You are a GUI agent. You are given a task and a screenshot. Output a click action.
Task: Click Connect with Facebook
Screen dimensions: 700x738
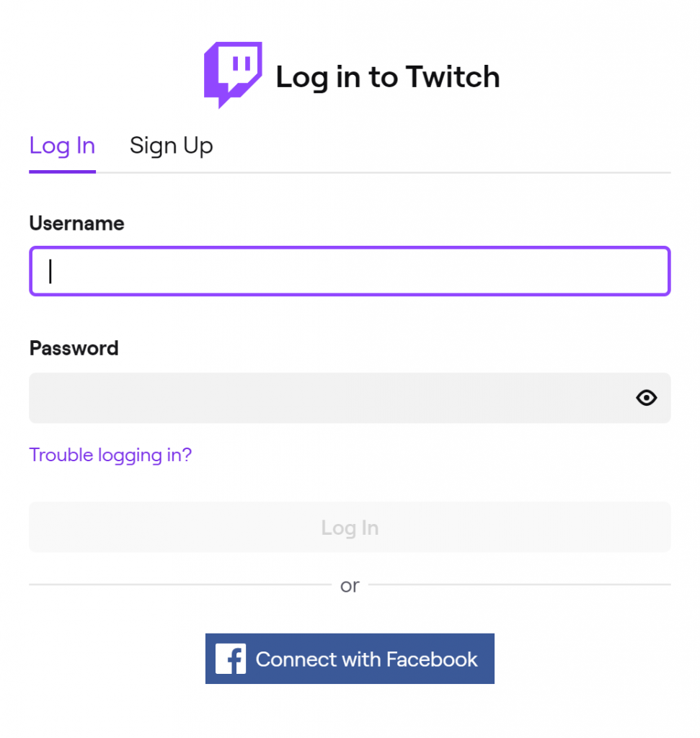[x=350, y=658]
